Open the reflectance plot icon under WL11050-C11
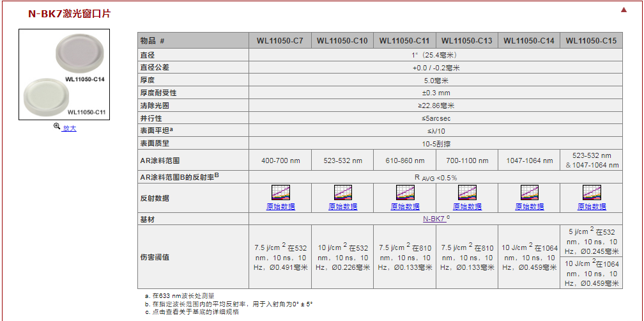 (x=404, y=192)
